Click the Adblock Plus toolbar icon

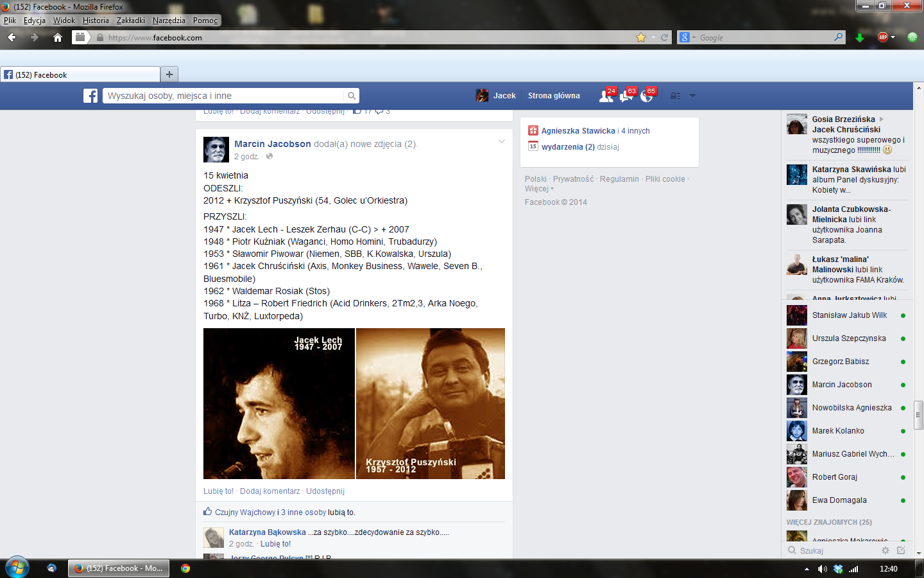coord(883,38)
